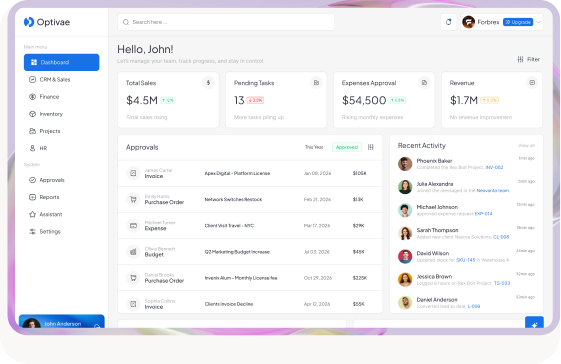The image size is (561, 364).
Task: Click Jessica Brown's avatar
Action: (405, 280)
